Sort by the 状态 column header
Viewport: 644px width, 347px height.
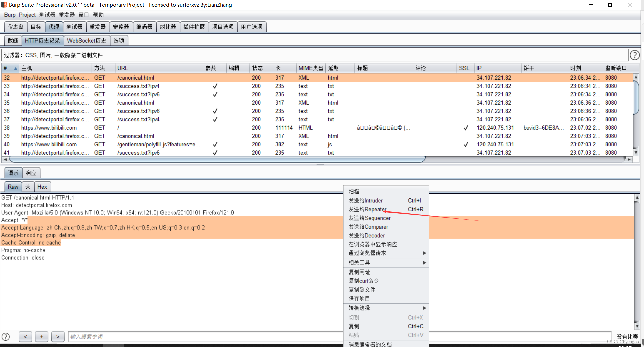click(261, 68)
